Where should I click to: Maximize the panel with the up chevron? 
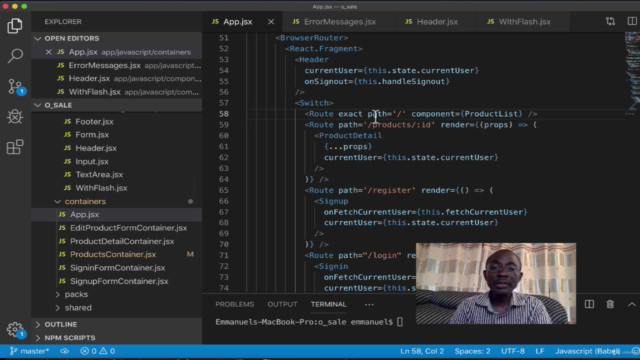631,304
